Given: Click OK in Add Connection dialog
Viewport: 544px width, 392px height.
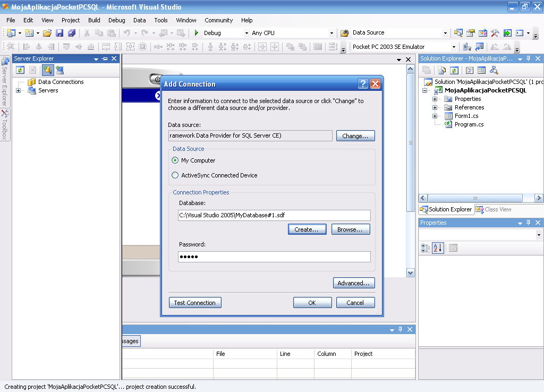Looking at the screenshot, I should point(312,303).
